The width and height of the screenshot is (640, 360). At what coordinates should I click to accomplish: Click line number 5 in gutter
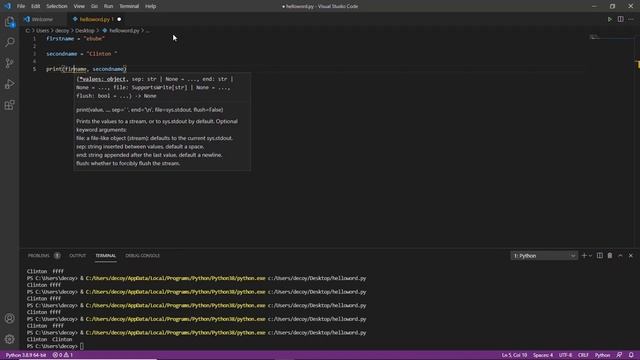tap(34, 69)
